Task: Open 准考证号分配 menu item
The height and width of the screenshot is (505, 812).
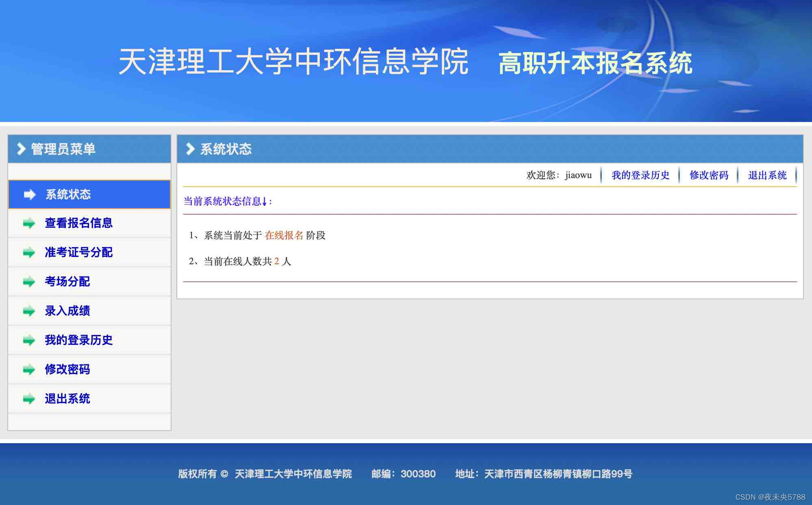Action: coord(89,252)
